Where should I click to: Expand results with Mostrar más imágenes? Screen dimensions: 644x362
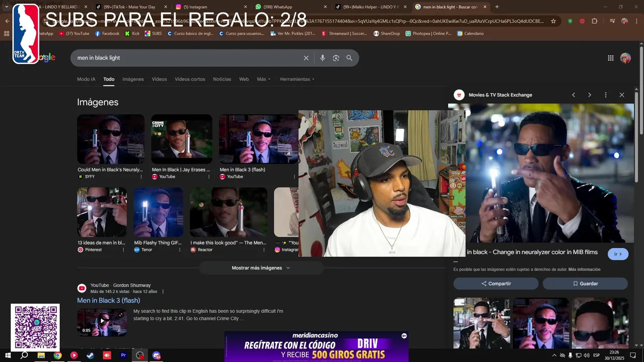coord(261,268)
